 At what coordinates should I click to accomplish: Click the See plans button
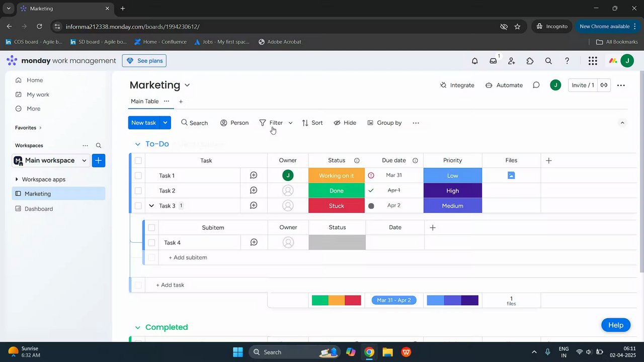[144, 61]
